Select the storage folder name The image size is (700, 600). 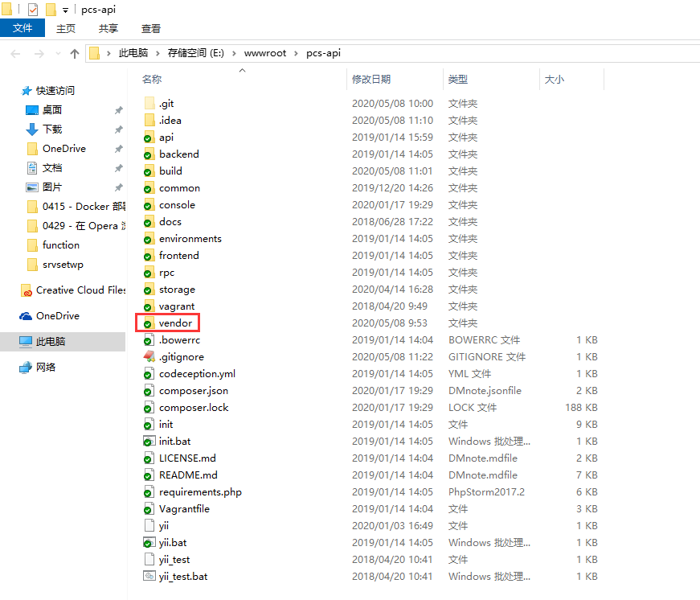click(178, 290)
